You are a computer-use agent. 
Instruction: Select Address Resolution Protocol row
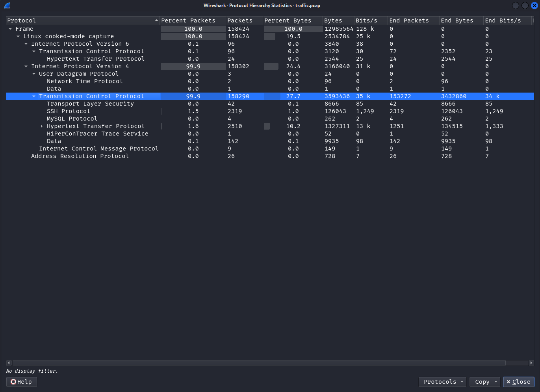80,156
